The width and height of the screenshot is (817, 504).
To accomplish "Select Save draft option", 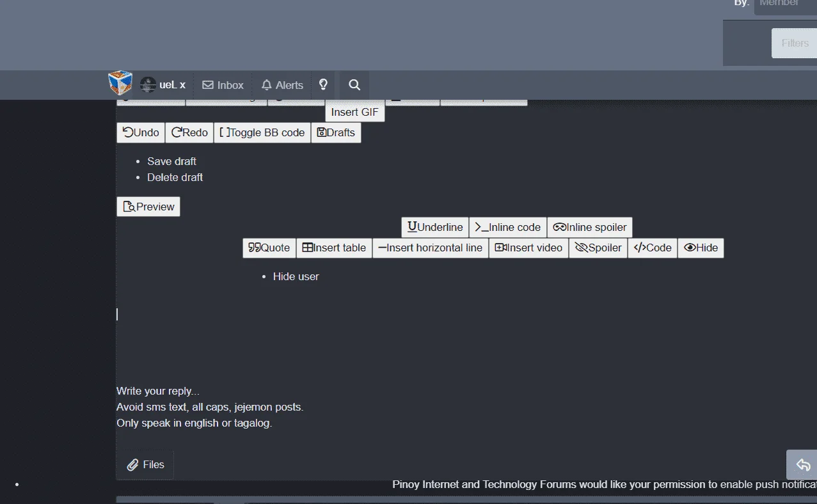I will pos(171,161).
